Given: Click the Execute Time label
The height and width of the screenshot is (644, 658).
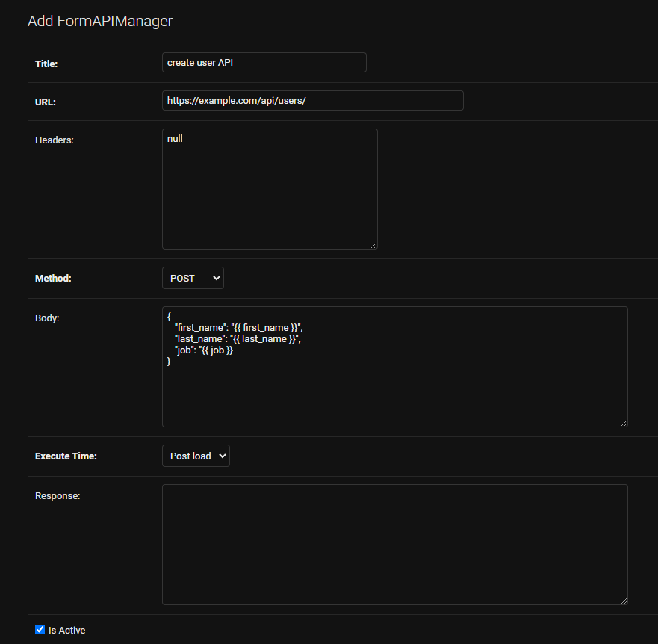Looking at the screenshot, I should point(66,456).
